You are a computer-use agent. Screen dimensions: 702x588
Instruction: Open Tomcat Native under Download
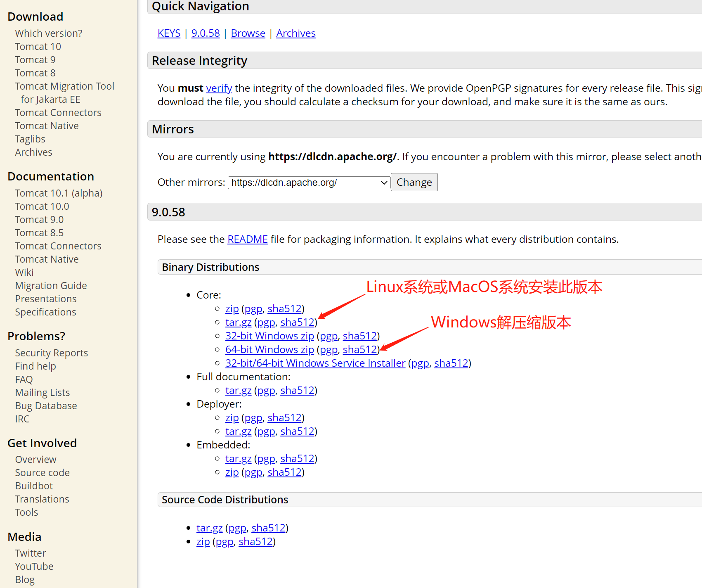(47, 126)
